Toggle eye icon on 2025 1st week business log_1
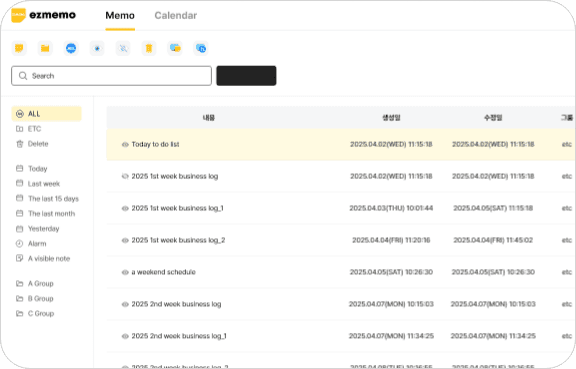Screen dimensions: 576x369 point(125,208)
